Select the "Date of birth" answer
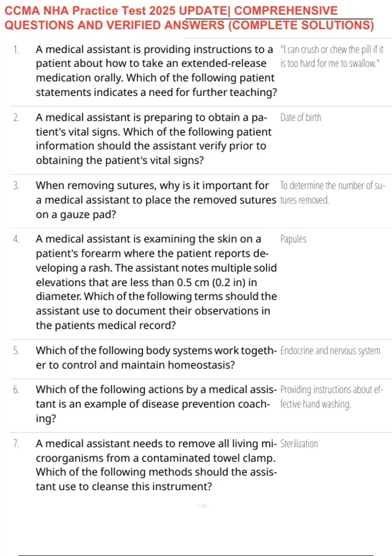Viewport: 392px width, 556px height. pos(301,117)
